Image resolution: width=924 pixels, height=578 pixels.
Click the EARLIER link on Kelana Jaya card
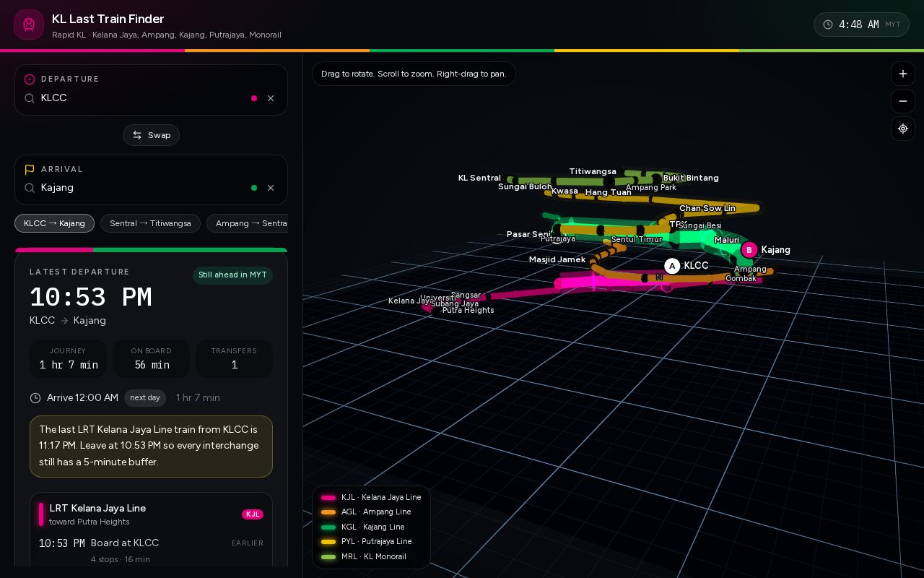click(x=248, y=543)
